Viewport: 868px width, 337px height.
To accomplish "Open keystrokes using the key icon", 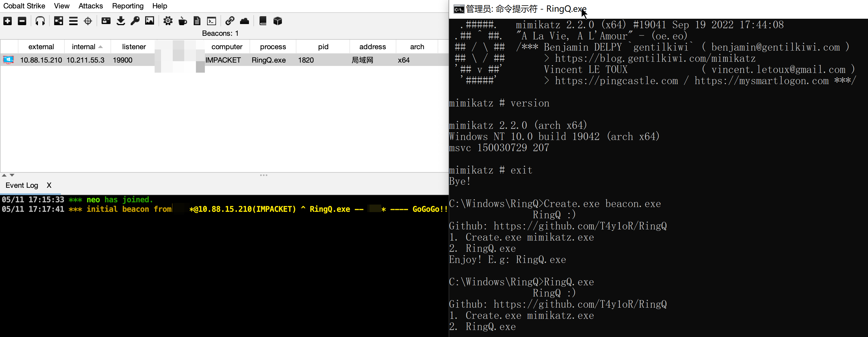I will point(135,21).
